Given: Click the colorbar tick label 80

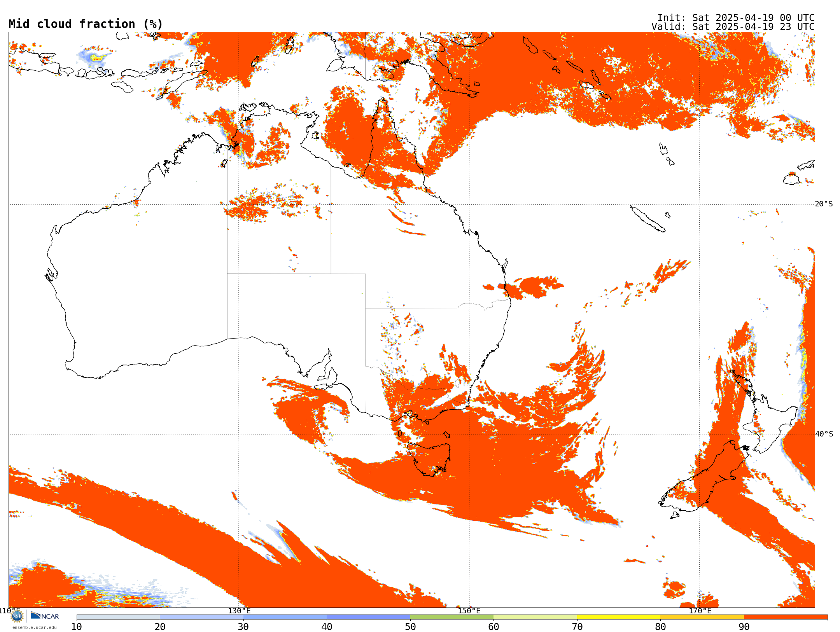Looking at the screenshot, I should (660, 627).
